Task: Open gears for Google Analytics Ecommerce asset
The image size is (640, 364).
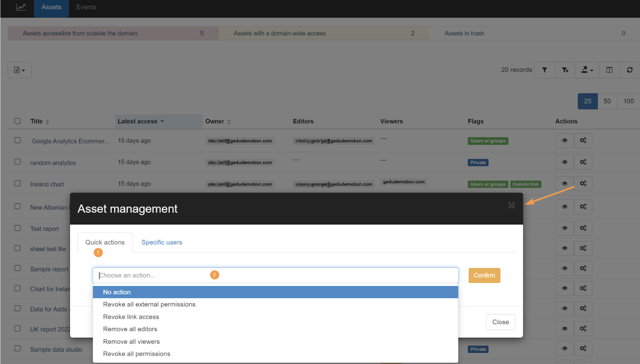Action: click(583, 141)
